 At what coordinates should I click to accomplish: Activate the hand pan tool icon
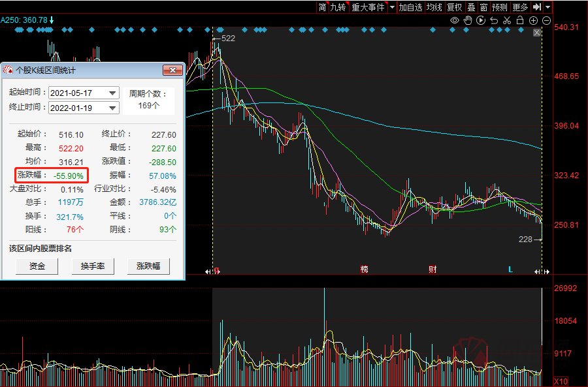(x=468, y=20)
